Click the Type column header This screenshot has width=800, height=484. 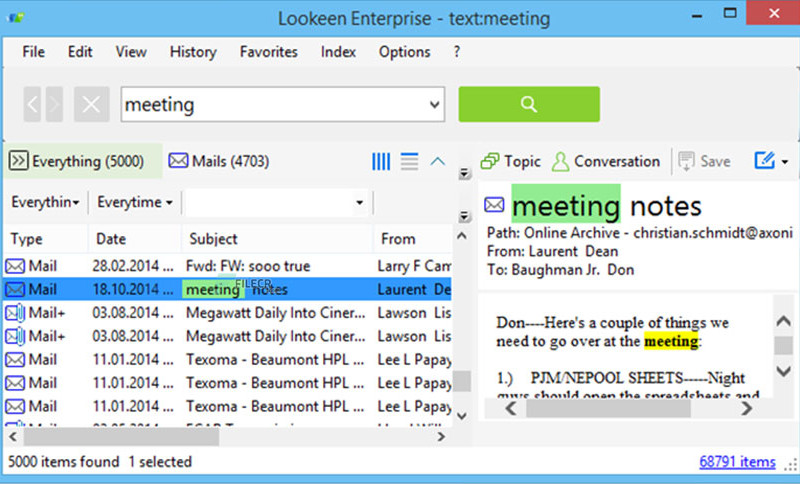(46, 239)
